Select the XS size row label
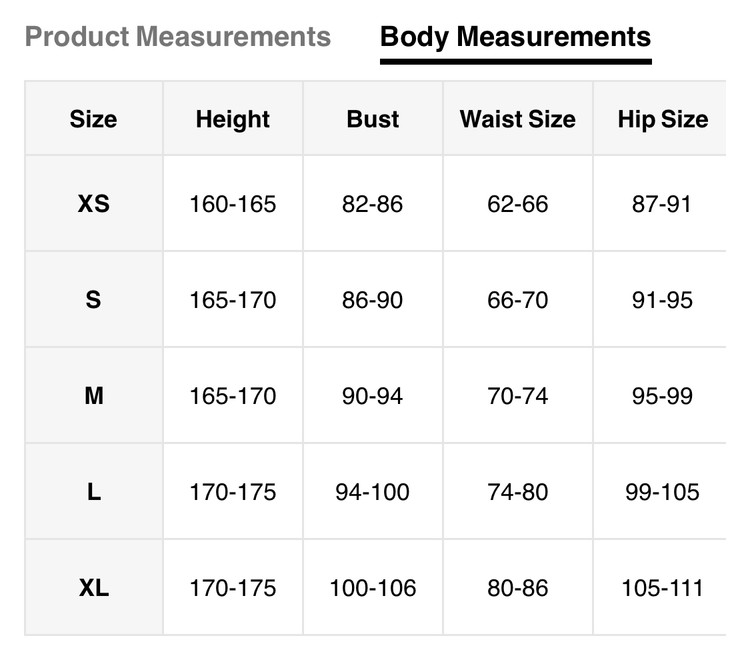 (x=93, y=204)
